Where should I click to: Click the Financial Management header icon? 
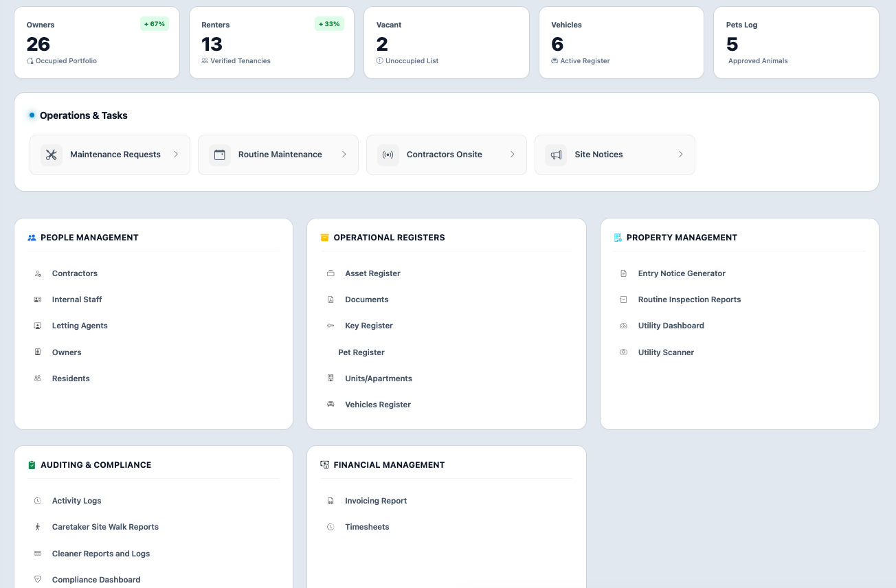(x=325, y=465)
